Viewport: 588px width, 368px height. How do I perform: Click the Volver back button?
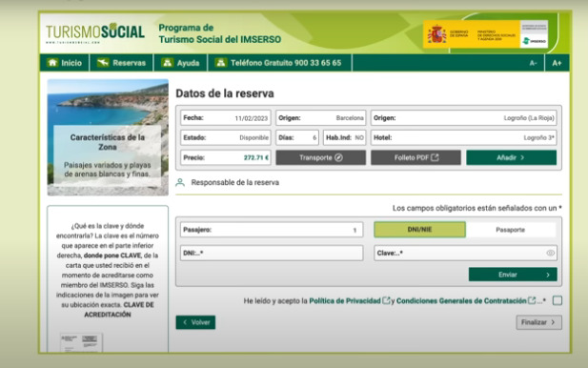click(195, 322)
